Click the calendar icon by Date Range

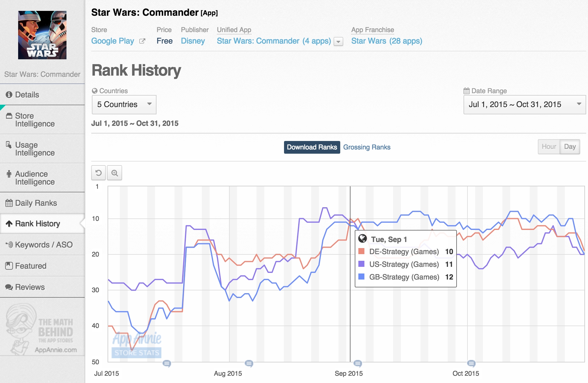467,91
